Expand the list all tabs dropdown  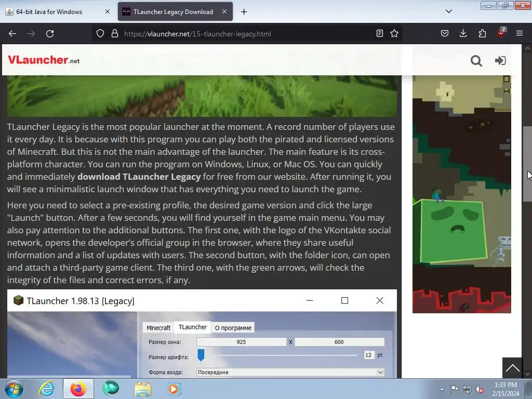449,11
